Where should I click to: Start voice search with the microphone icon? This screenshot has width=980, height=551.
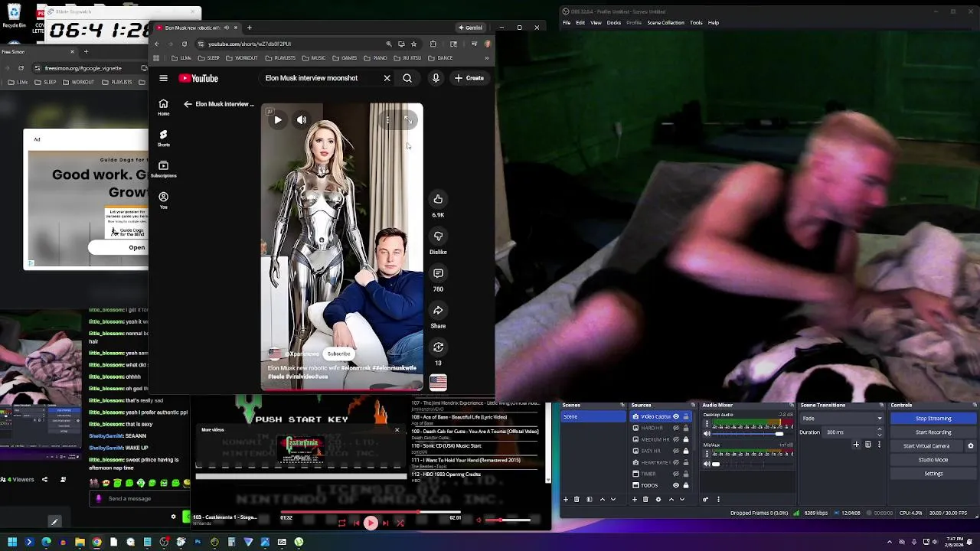[436, 78]
